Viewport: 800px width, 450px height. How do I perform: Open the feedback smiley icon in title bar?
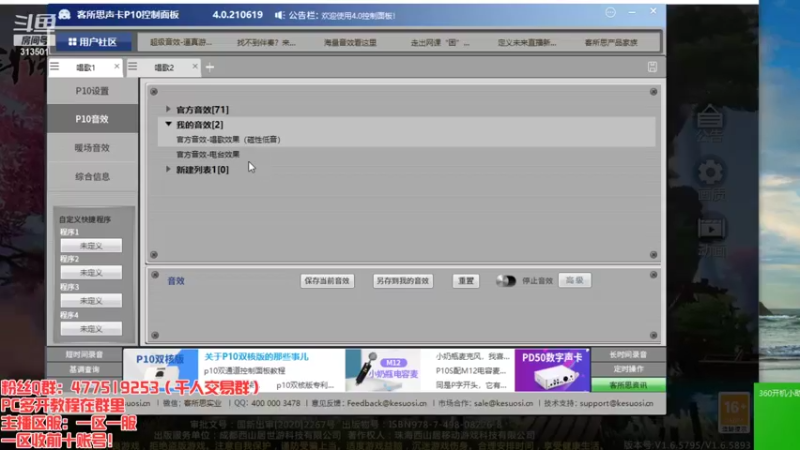[x=610, y=12]
